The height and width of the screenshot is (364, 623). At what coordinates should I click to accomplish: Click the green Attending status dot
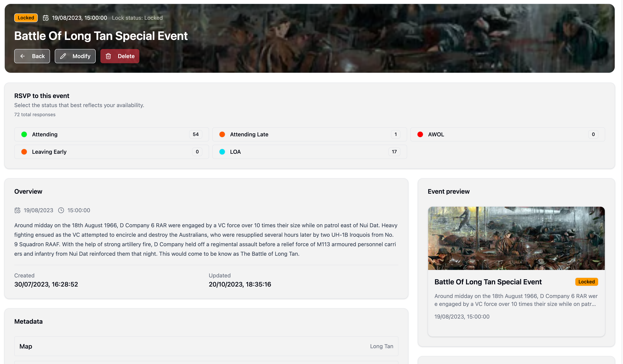click(x=24, y=134)
